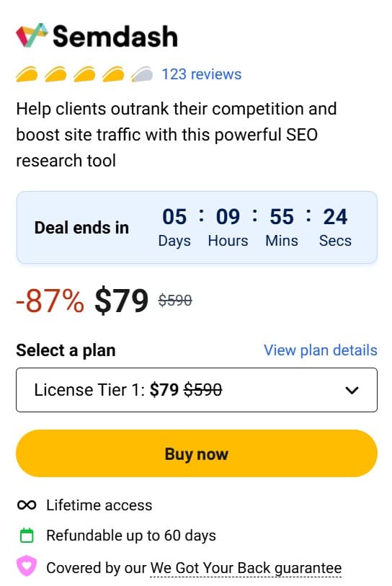Click the Semdash product title
The width and height of the screenshot is (392, 586).
click(115, 36)
